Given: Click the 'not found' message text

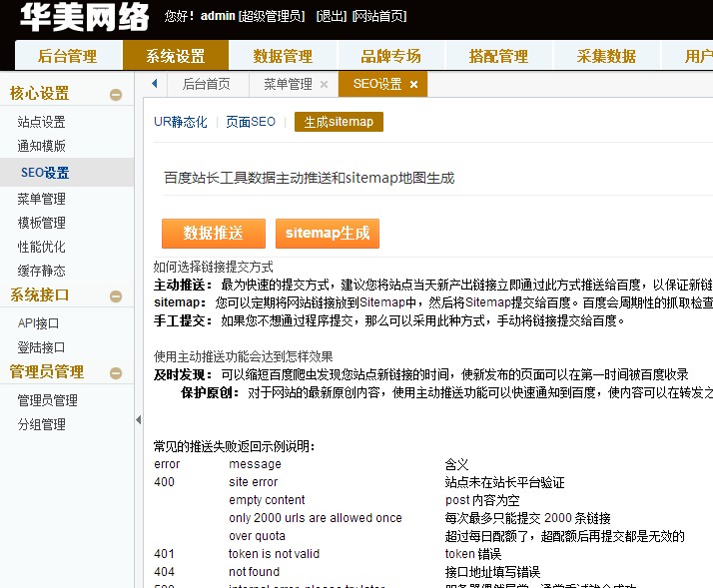Looking at the screenshot, I should coord(255,572).
